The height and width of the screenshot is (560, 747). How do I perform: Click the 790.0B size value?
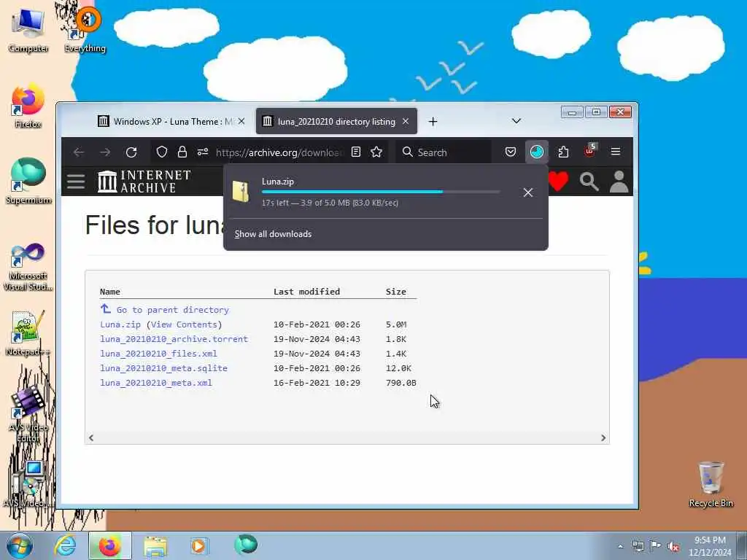[x=401, y=383]
